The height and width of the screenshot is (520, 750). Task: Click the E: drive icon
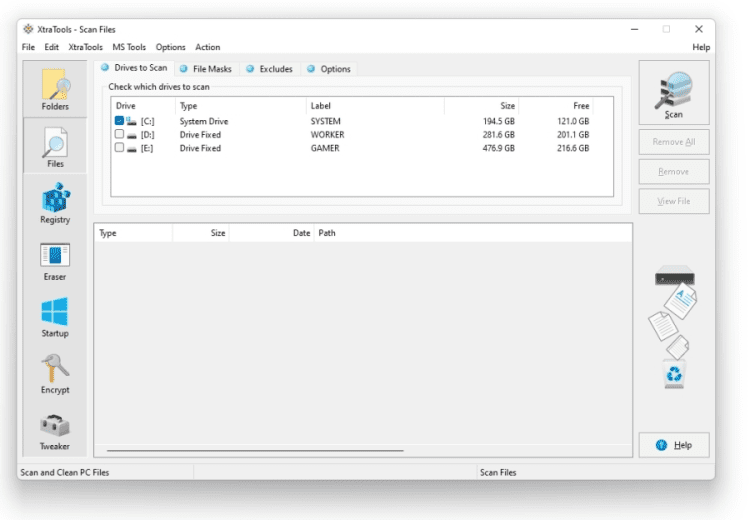tap(132, 149)
